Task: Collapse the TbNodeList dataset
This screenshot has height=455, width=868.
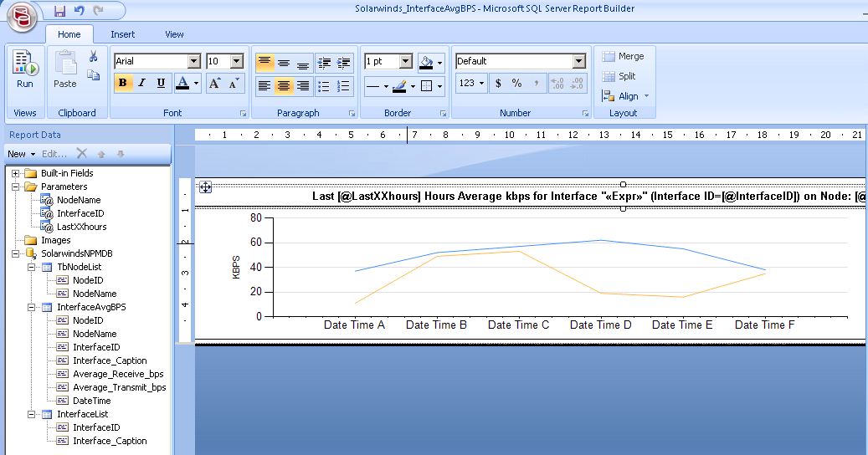Action: (x=32, y=267)
